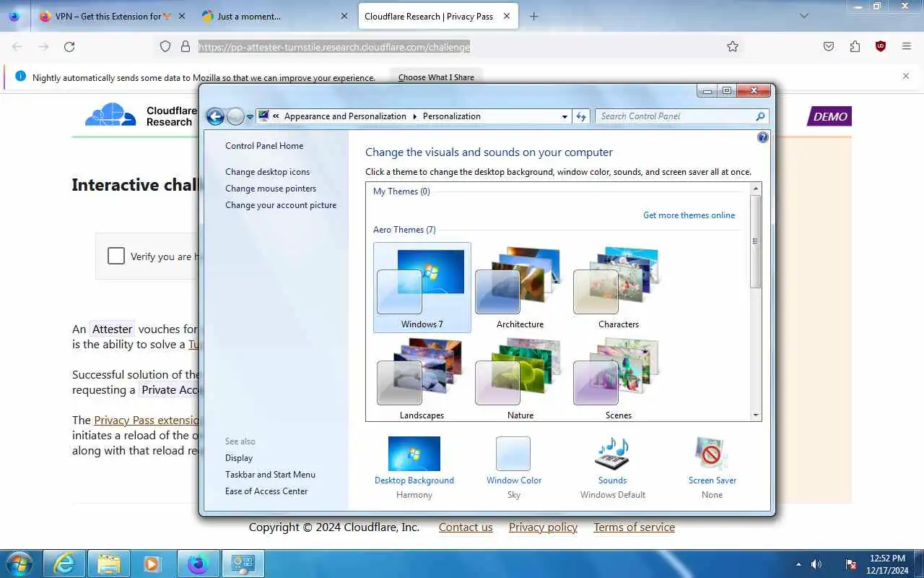The image size is (924, 578).
Task: Close the VPN extension tab
Action: click(180, 16)
